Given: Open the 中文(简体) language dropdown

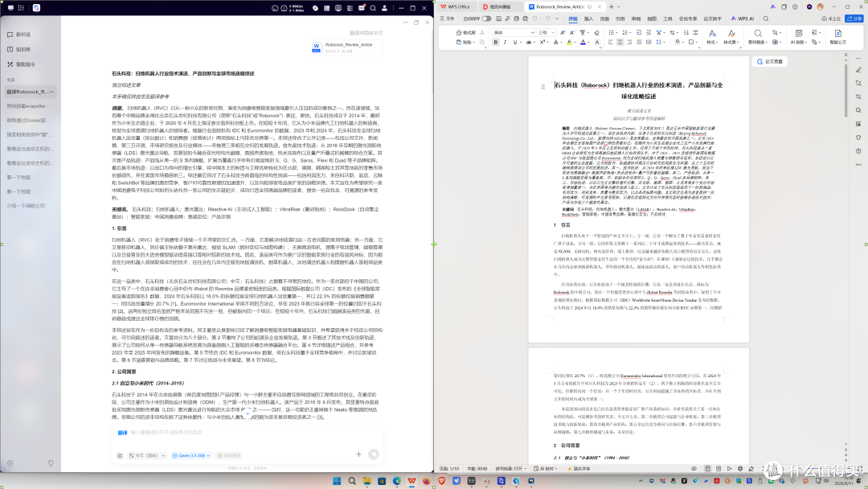Looking at the screenshot, I should (147, 455).
